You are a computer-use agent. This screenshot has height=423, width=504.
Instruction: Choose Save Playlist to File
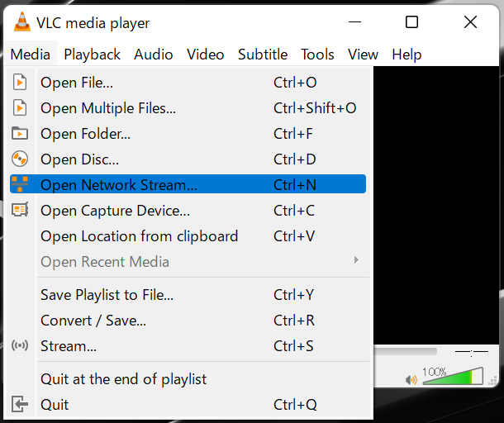[x=107, y=295]
